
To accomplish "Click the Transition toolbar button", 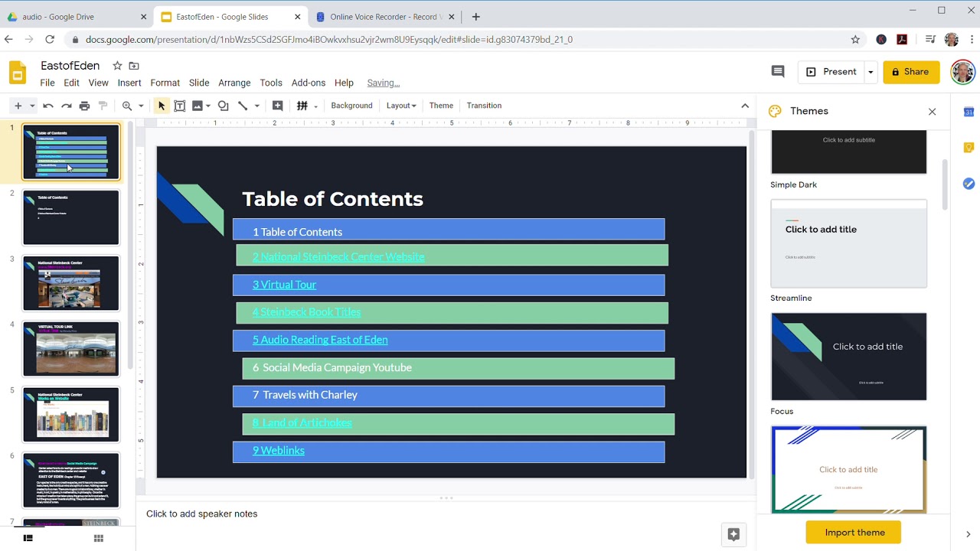I will 484,106.
